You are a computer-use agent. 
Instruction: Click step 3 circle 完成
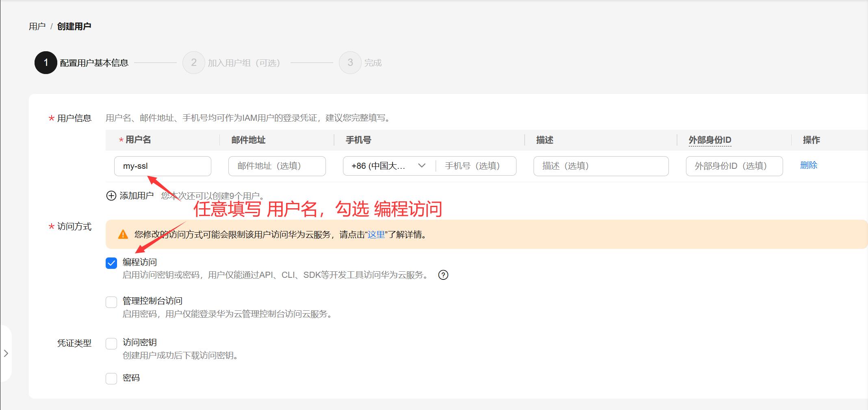pos(350,63)
